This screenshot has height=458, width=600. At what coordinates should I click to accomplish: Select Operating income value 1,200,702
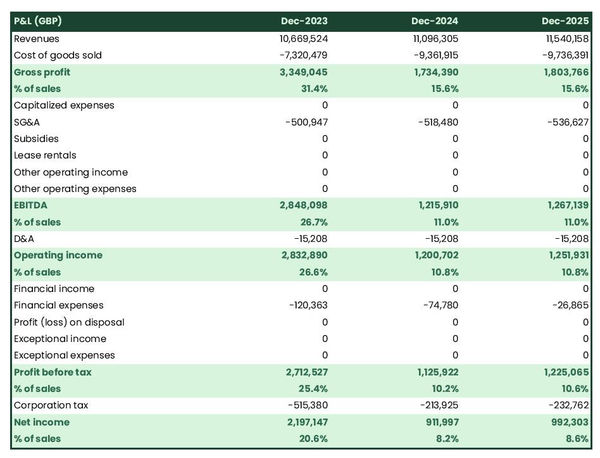pyautogui.click(x=429, y=255)
